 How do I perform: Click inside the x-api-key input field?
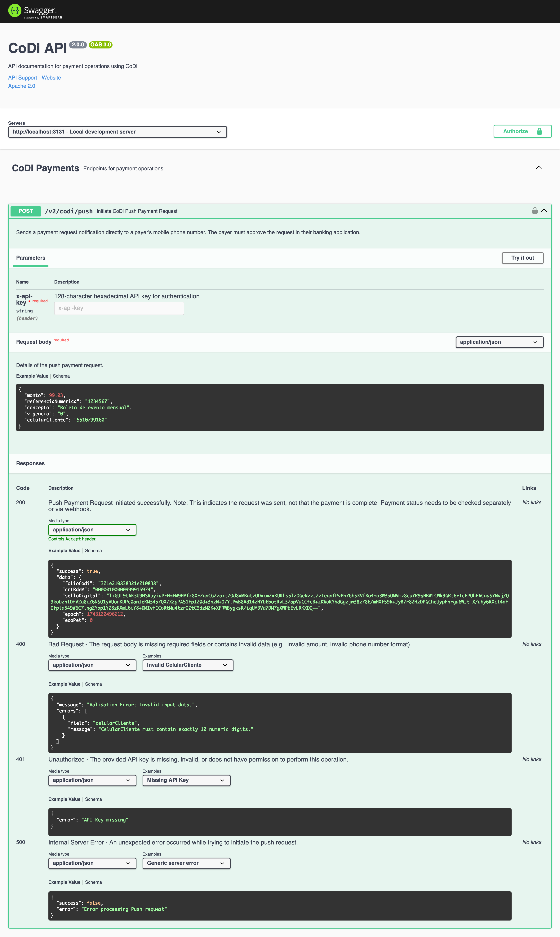pos(119,308)
